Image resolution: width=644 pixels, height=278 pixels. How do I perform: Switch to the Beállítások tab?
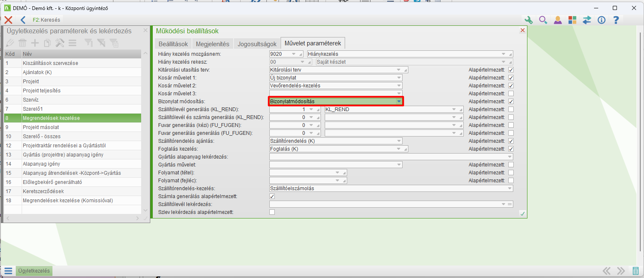click(x=173, y=44)
